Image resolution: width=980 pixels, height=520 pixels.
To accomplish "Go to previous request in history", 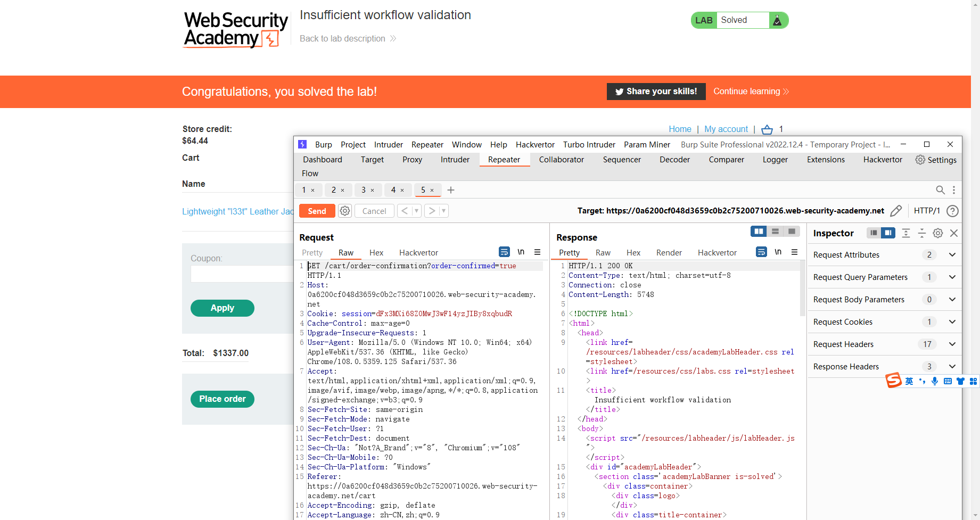I will [x=405, y=211].
